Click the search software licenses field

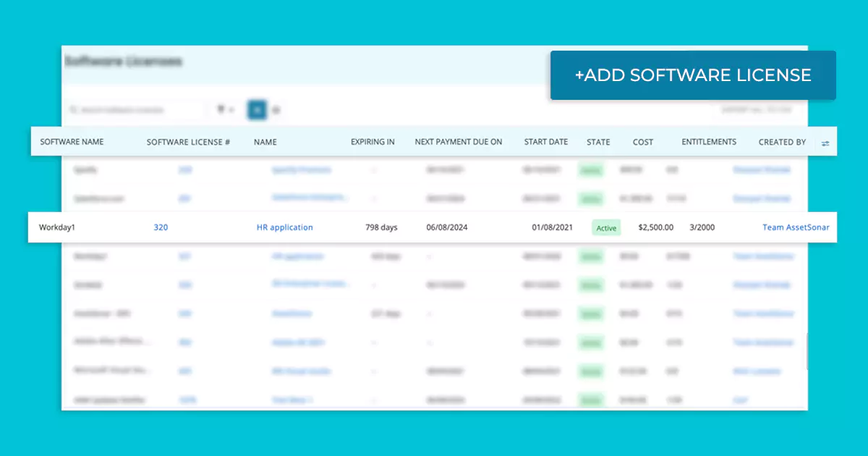[134, 110]
